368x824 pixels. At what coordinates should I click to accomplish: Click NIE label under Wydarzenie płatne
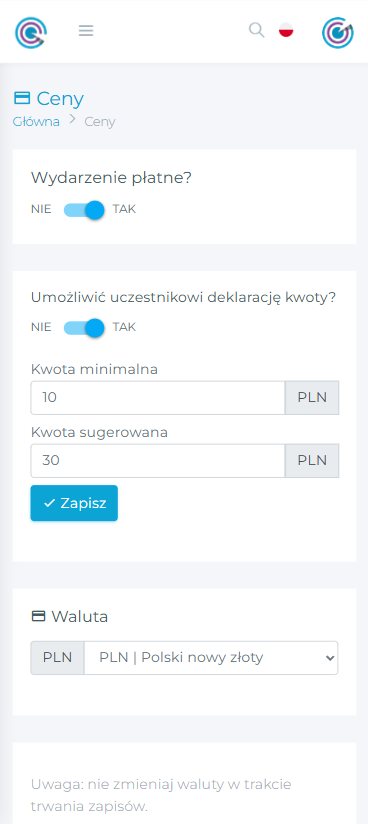click(41, 209)
